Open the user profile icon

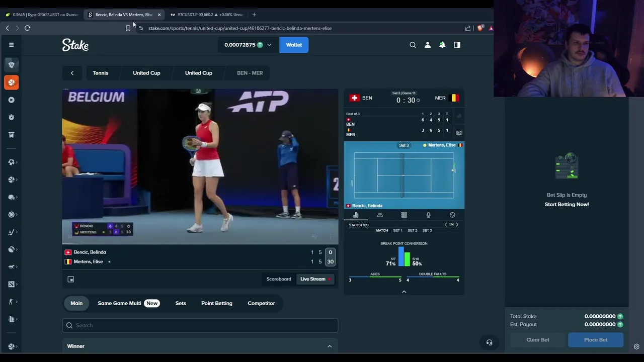point(428,45)
